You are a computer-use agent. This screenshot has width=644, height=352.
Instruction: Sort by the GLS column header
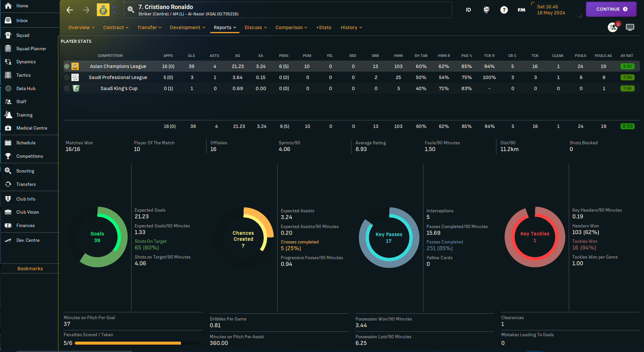tap(191, 56)
